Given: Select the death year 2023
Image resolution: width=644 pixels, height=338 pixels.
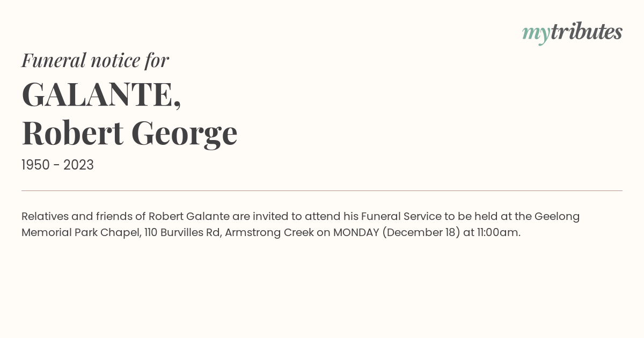Looking at the screenshot, I should tap(78, 165).
